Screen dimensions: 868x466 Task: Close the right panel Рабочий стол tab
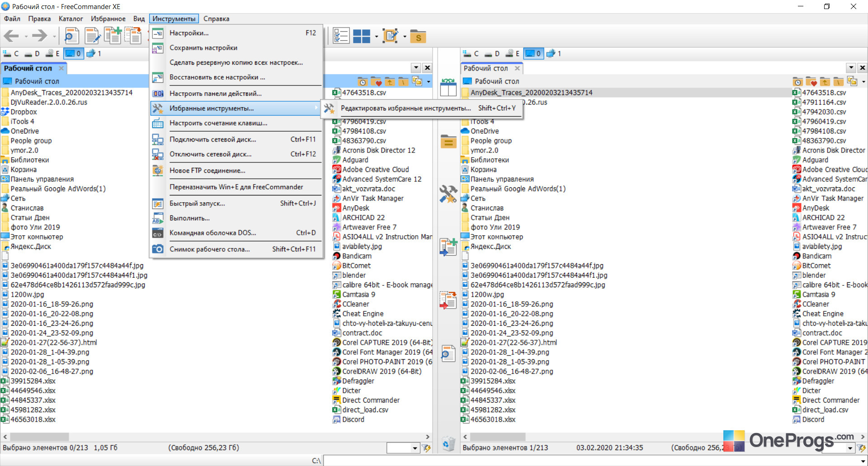517,68
